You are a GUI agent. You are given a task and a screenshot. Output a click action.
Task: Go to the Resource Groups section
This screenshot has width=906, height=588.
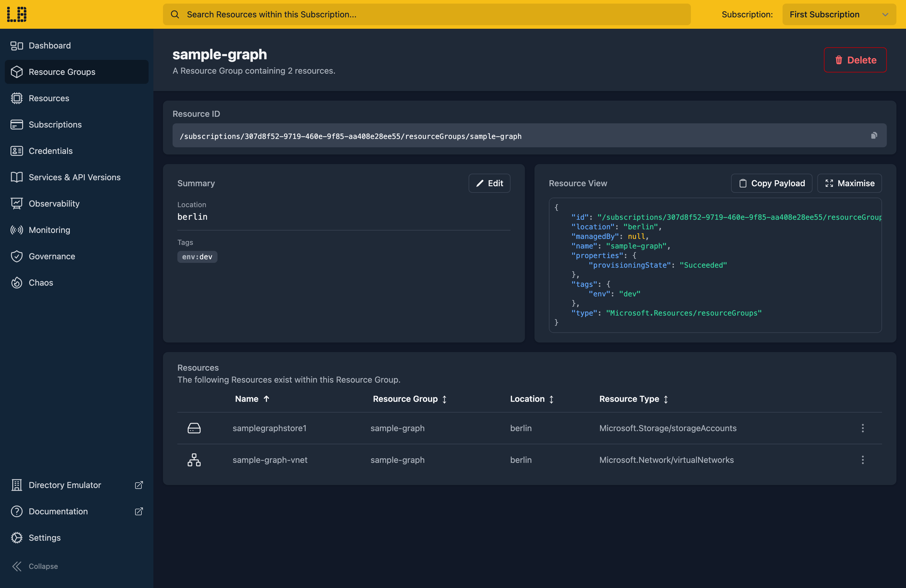point(76,72)
